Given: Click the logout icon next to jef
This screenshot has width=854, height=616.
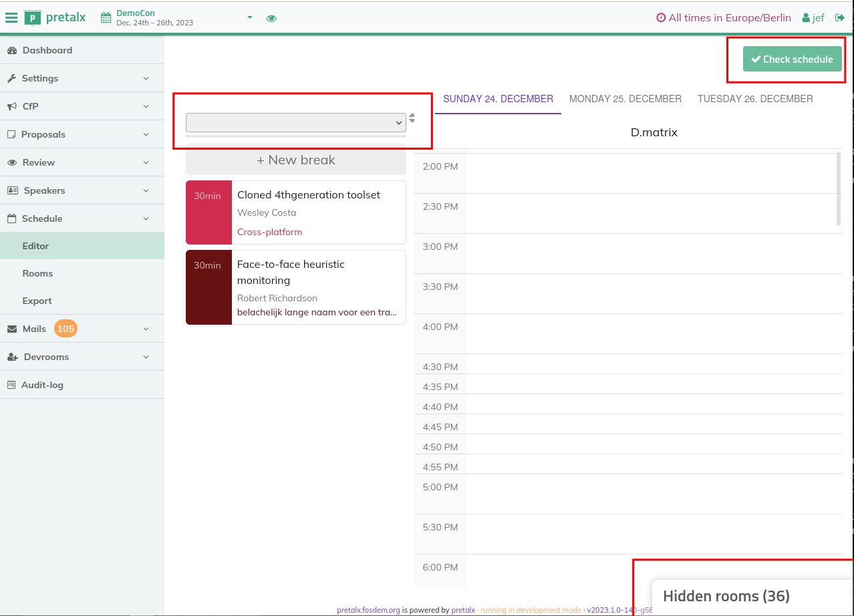Looking at the screenshot, I should [x=840, y=18].
